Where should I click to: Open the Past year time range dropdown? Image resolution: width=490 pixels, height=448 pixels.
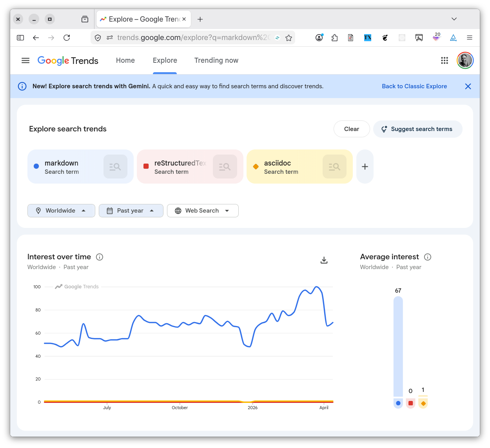click(x=131, y=211)
